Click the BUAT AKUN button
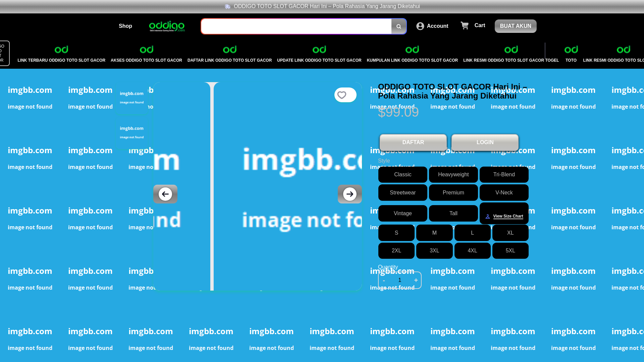644x362 pixels. click(x=516, y=26)
